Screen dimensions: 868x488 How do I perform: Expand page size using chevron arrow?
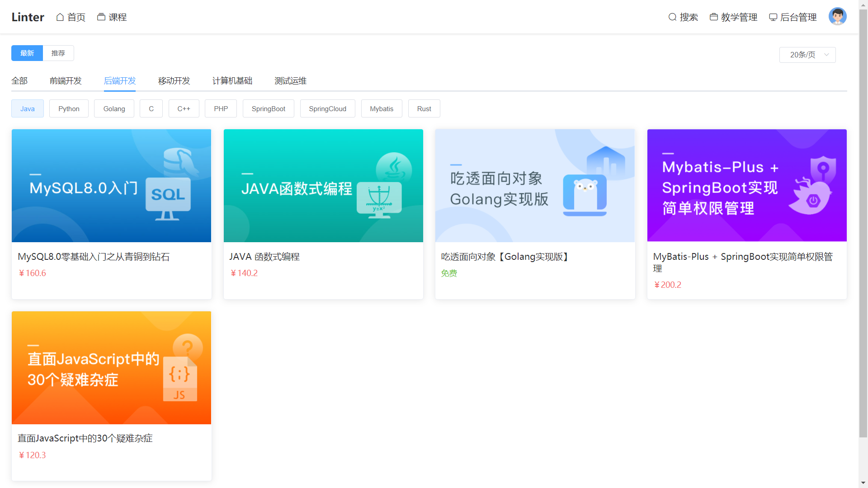coord(826,55)
